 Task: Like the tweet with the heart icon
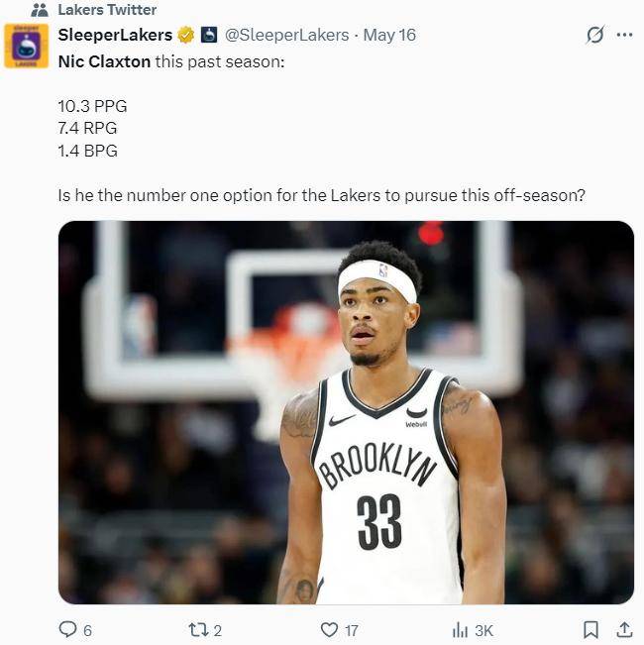(x=329, y=629)
